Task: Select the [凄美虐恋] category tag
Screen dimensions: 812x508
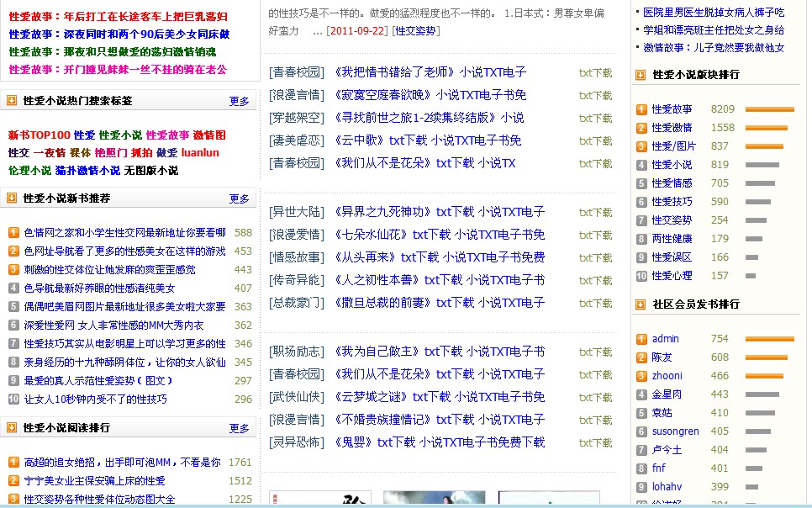Action: click(296, 140)
